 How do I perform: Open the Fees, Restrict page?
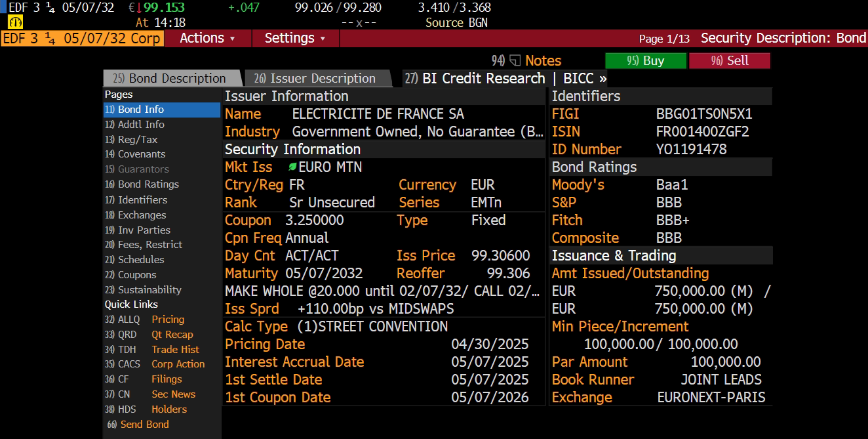(162, 245)
